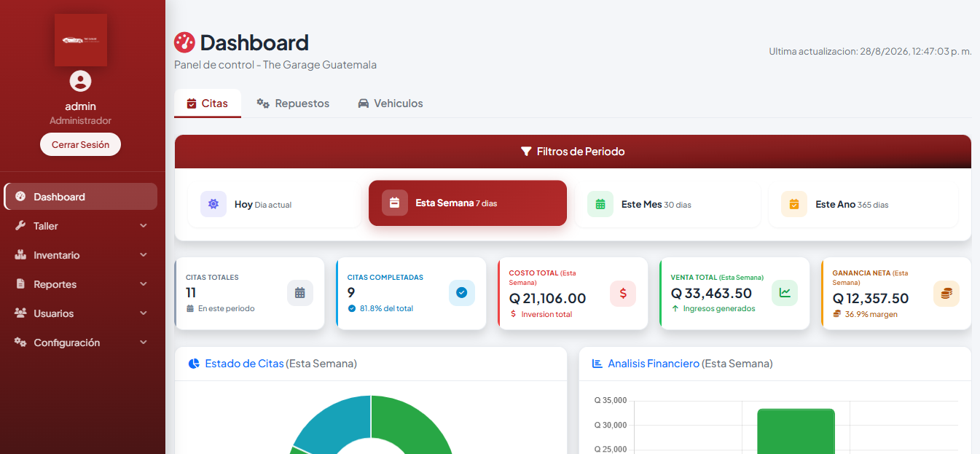Select the Este Ano period filter

click(x=863, y=204)
